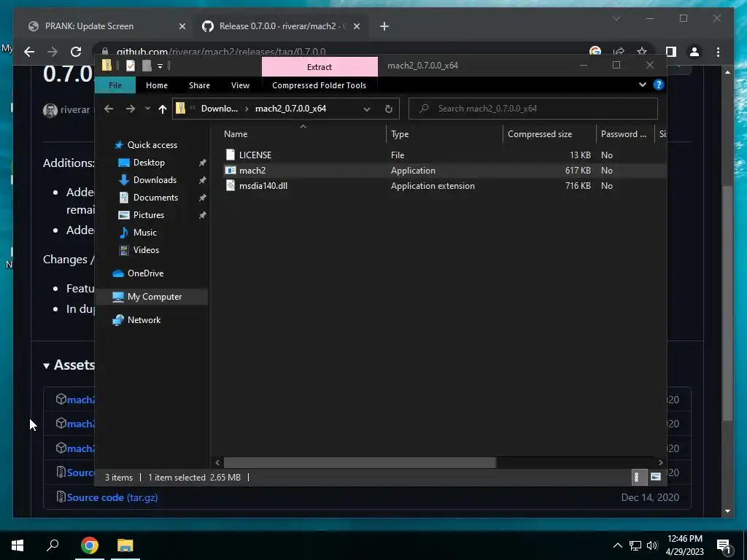Unpin Downloads using its pin icon
Screen dimensions: 747x560
click(x=203, y=180)
